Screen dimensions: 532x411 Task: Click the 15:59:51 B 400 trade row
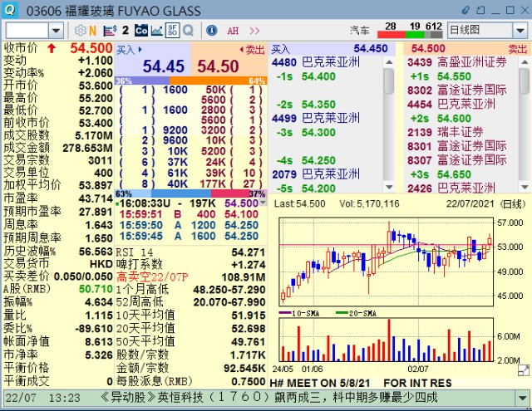click(x=189, y=214)
